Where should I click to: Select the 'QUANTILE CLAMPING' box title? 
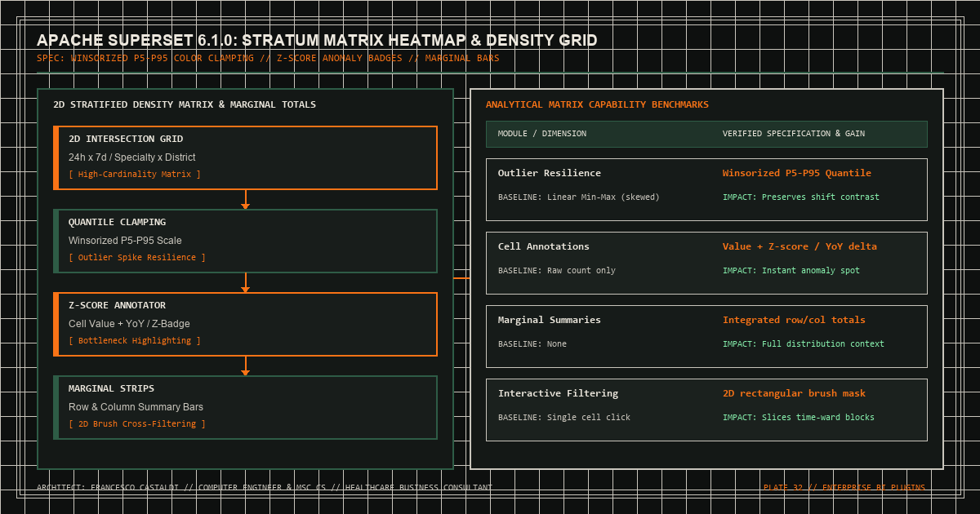[118, 222]
